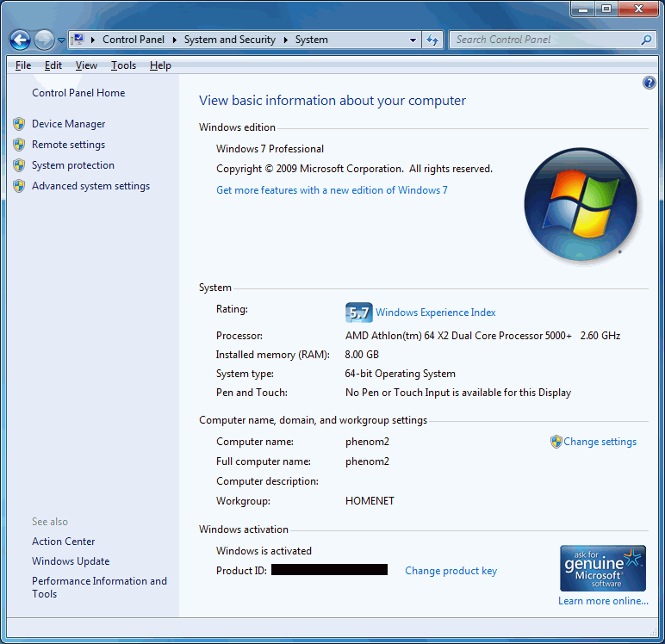Click the genuine Microsoft software badge
The width and height of the screenshot is (665, 644).
click(x=603, y=568)
